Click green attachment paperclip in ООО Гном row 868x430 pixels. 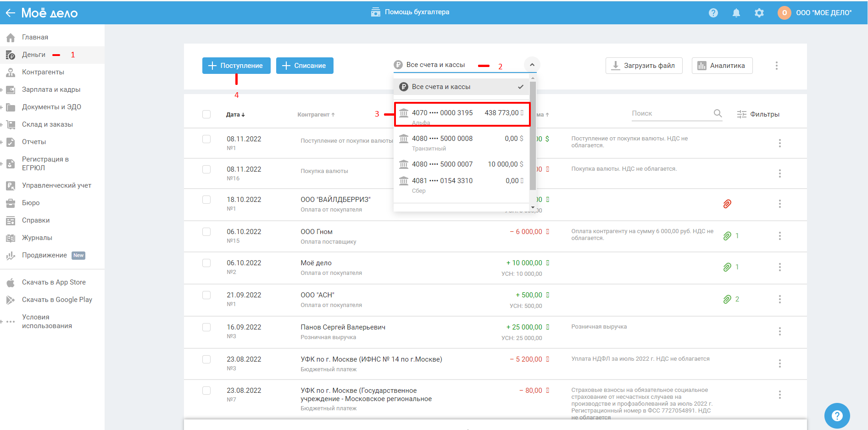tap(727, 236)
